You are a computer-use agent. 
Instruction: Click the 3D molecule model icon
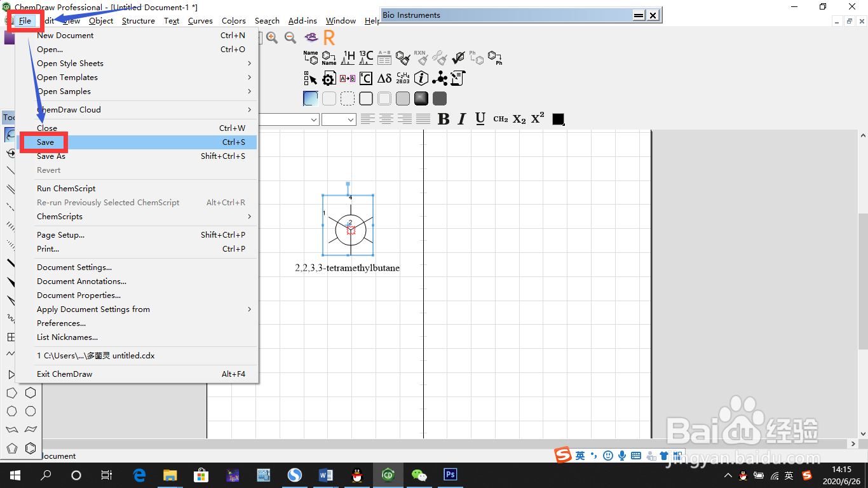[440, 78]
